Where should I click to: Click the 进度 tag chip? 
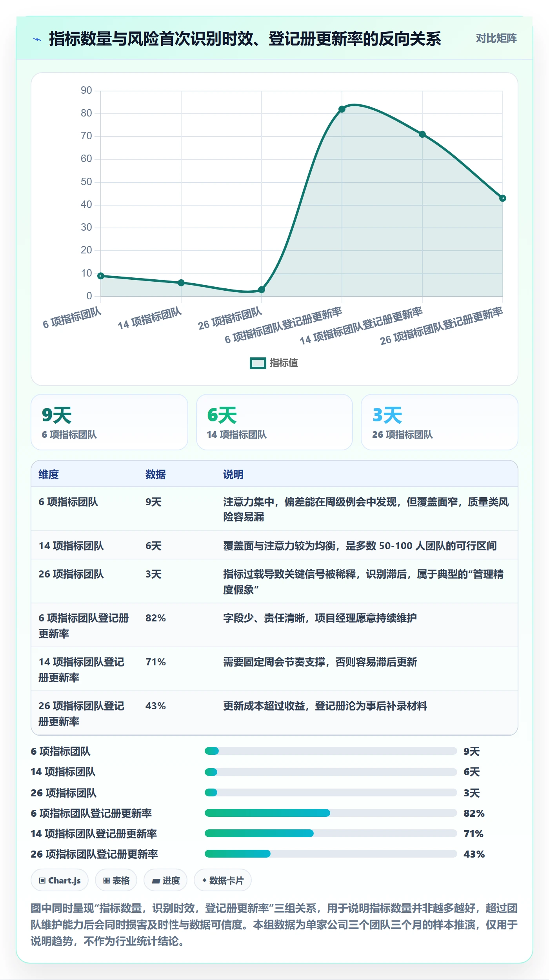(165, 880)
